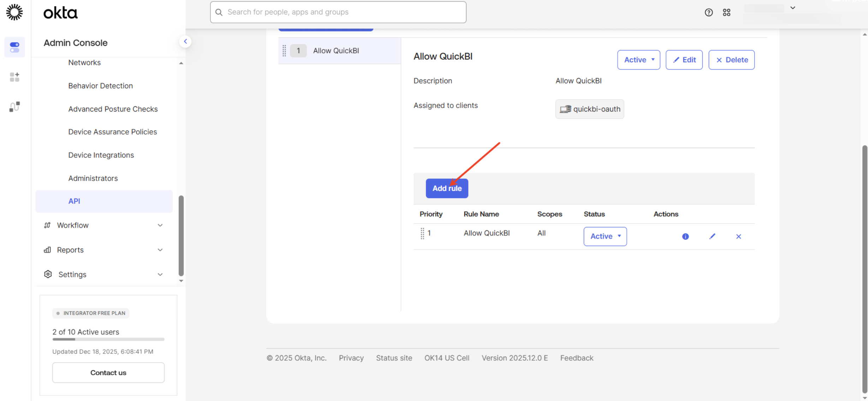Click the pencil icon for Allow QuickBI rule

[x=712, y=237]
